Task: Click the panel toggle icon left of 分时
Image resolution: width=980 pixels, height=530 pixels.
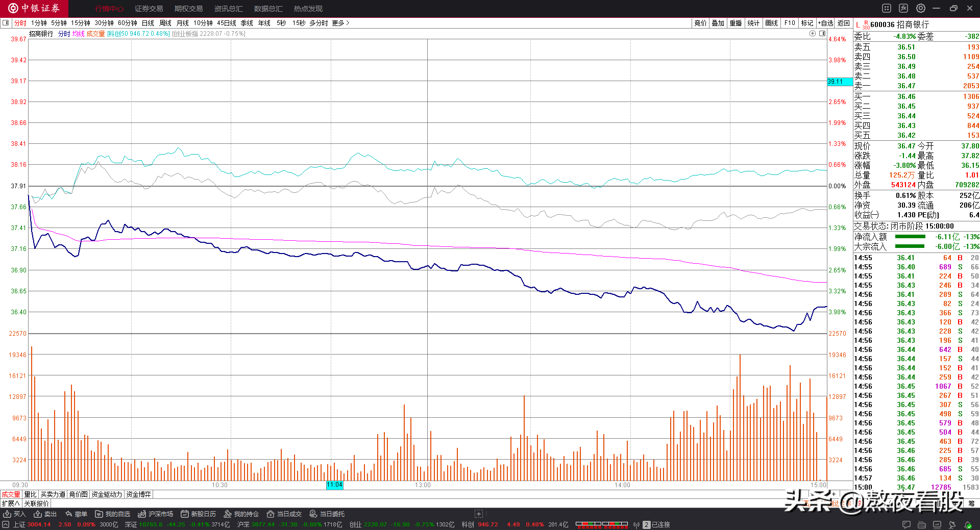Action: click(6, 23)
